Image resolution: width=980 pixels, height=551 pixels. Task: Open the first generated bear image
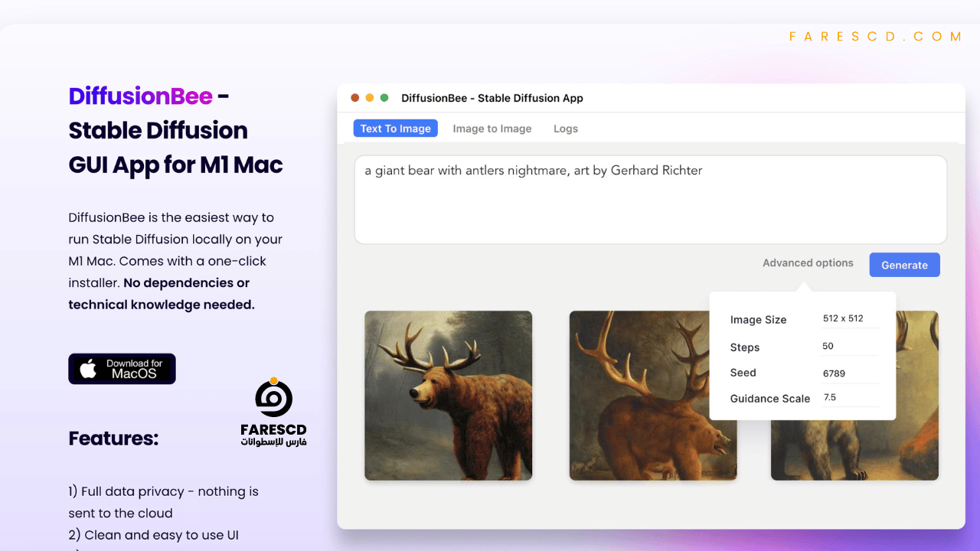click(x=448, y=395)
